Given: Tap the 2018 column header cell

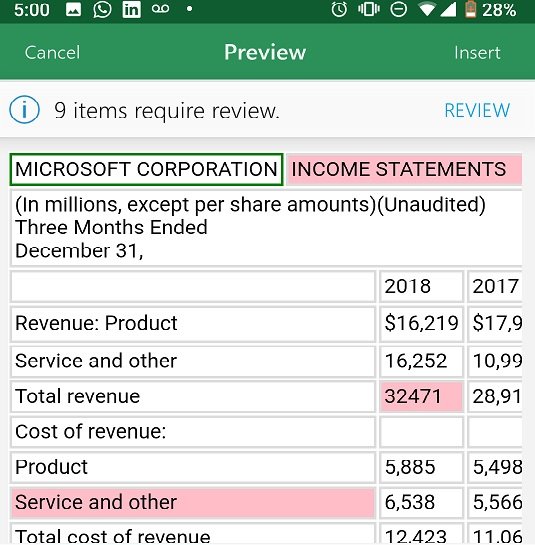Looking at the screenshot, I should coord(421,286).
